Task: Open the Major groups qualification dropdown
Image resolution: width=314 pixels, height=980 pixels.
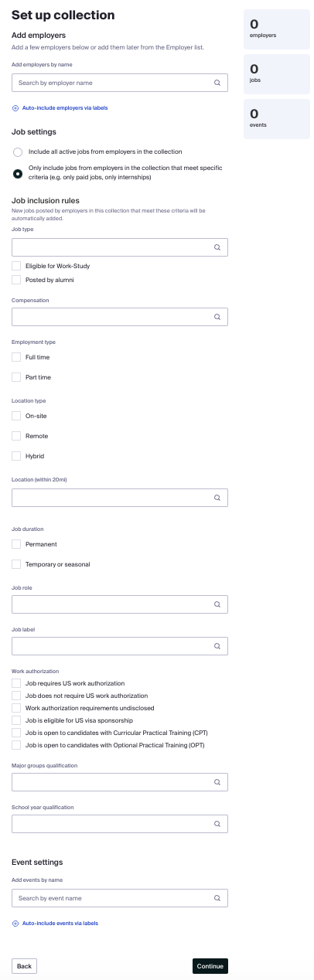Action: (120, 782)
